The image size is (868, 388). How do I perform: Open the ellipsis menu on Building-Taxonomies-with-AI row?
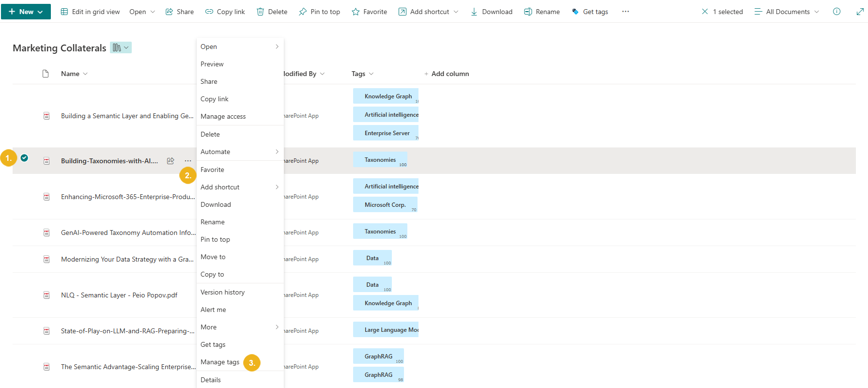coord(188,161)
